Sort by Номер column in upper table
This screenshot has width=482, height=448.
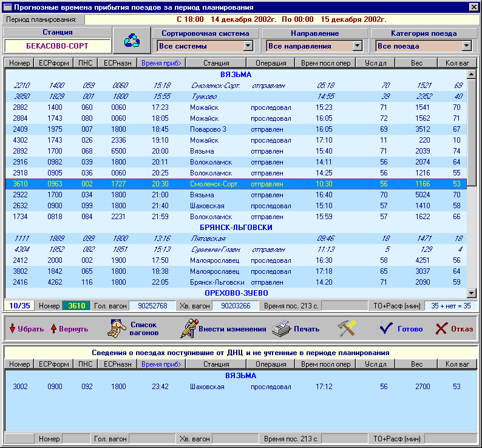pyautogui.click(x=19, y=63)
